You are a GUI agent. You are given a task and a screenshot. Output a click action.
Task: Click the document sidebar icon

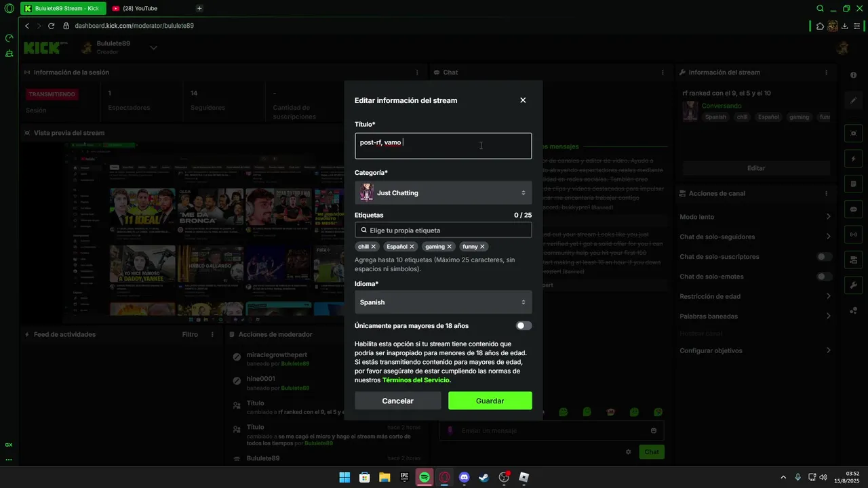point(853,184)
